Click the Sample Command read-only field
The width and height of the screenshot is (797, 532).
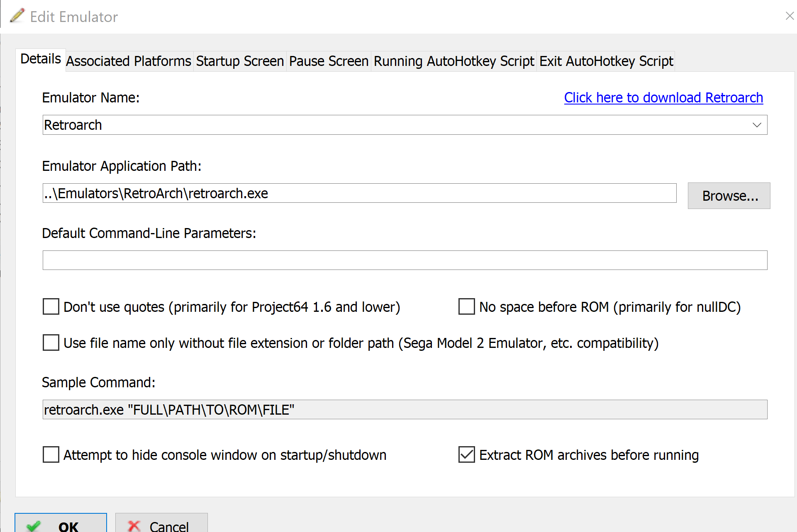click(x=405, y=410)
